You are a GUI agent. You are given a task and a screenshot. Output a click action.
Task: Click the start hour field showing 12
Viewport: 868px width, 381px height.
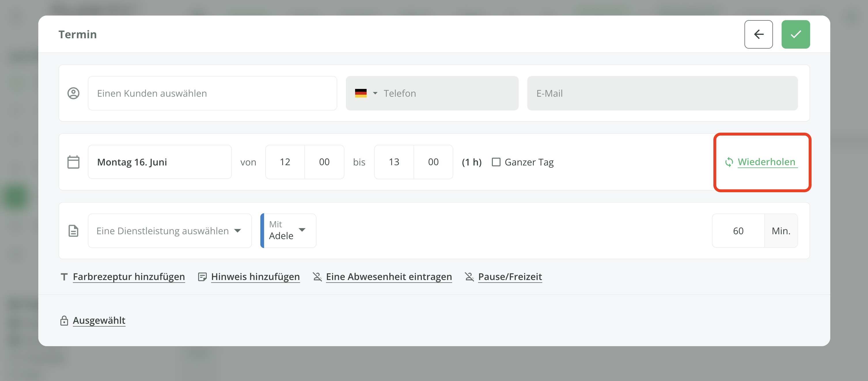tap(285, 162)
